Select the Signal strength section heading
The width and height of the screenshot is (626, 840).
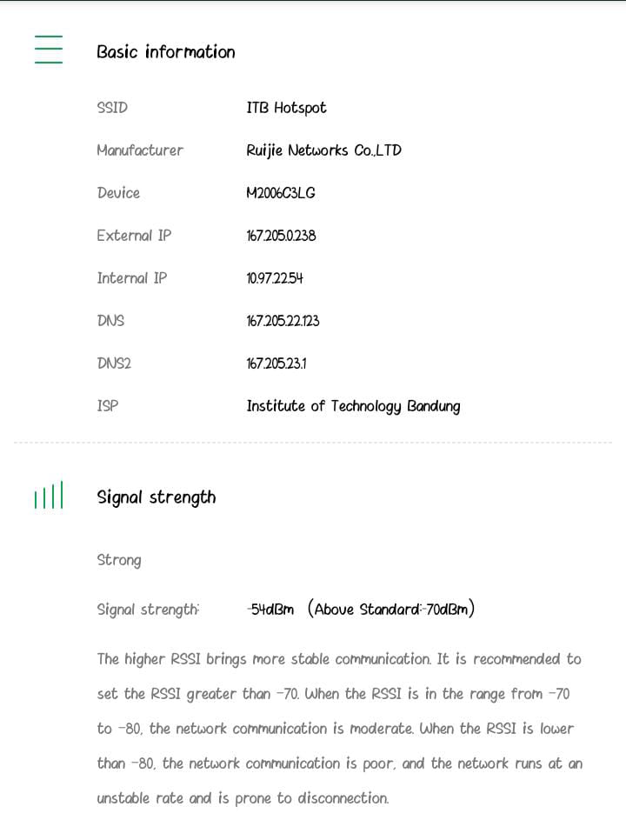tap(156, 497)
